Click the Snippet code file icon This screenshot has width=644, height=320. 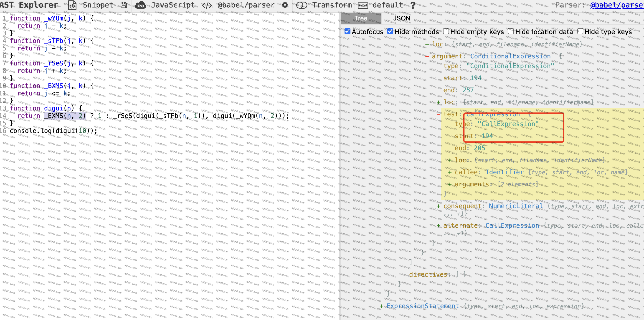click(72, 5)
